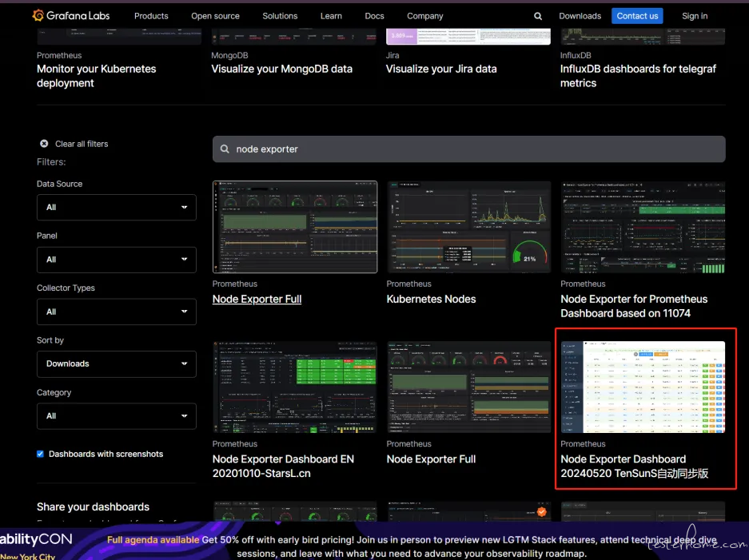Click Clear all filters link
The width and height of the screenshot is (749, 560).
point(82,144)
